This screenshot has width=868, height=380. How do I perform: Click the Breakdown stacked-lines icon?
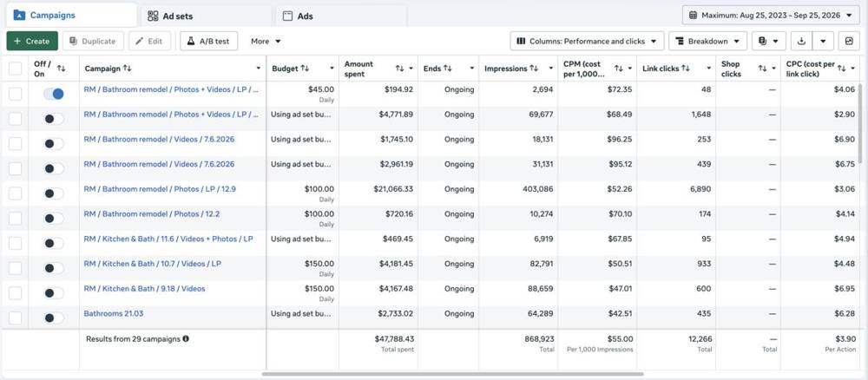pos(680,41)
